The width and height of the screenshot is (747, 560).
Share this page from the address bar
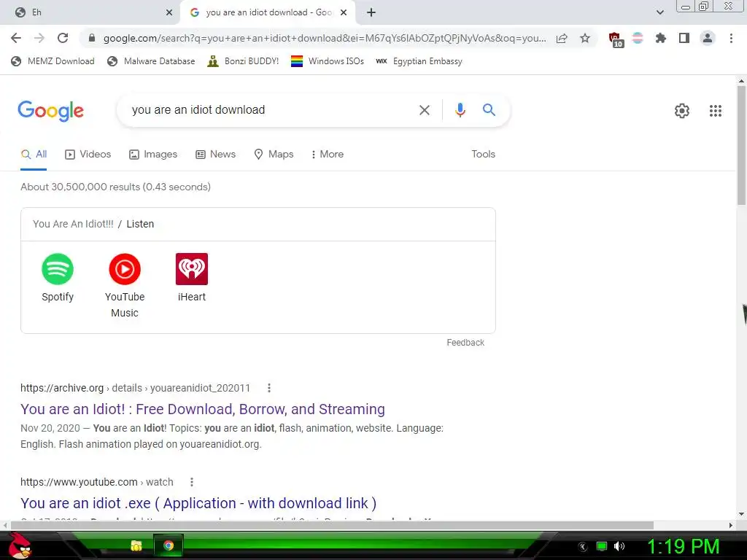562,38
